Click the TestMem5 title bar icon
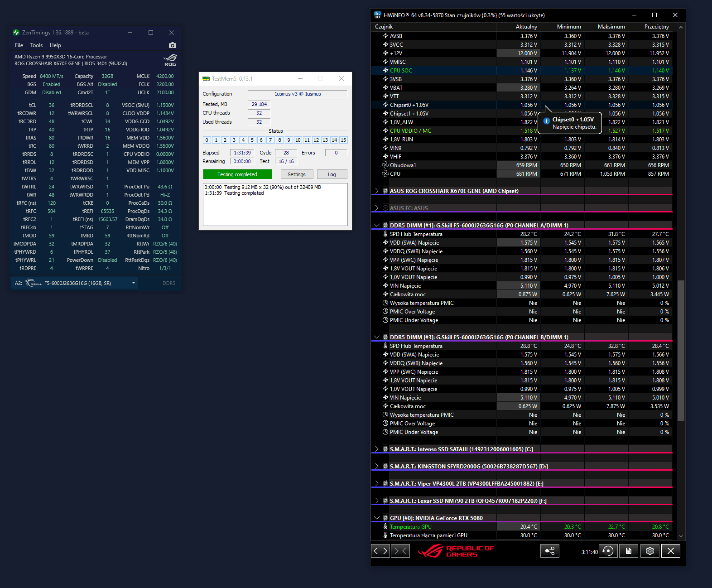The width and height of the screenshot is (712, 588). pyautogui.click(x=206, y=79)
